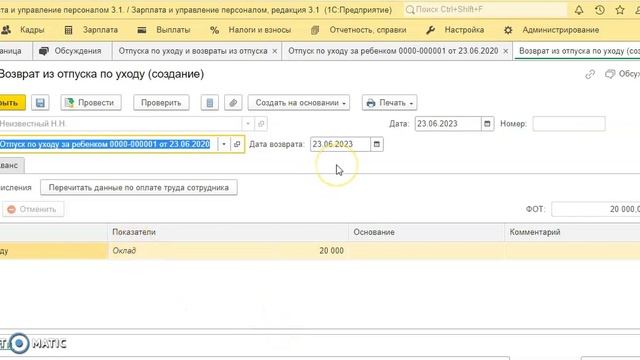
Task: Open the Отчетность, справки section
Action: coord(358,30)
